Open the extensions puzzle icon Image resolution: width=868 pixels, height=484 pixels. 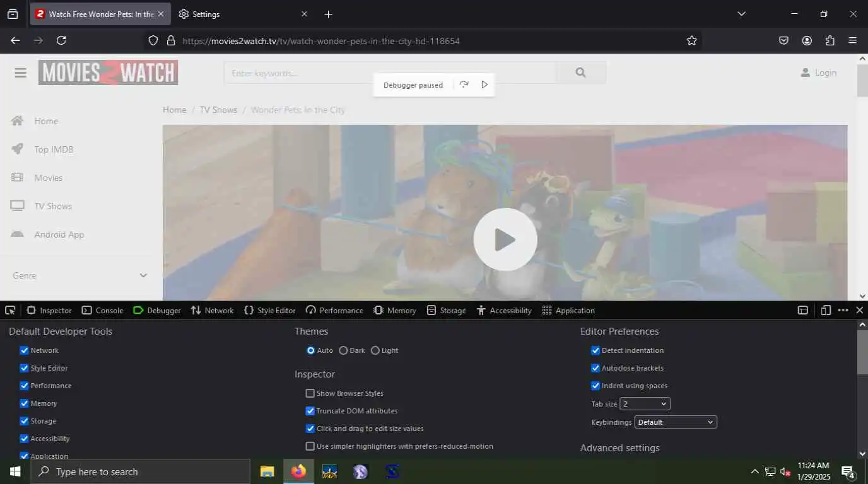pos(830,40)
